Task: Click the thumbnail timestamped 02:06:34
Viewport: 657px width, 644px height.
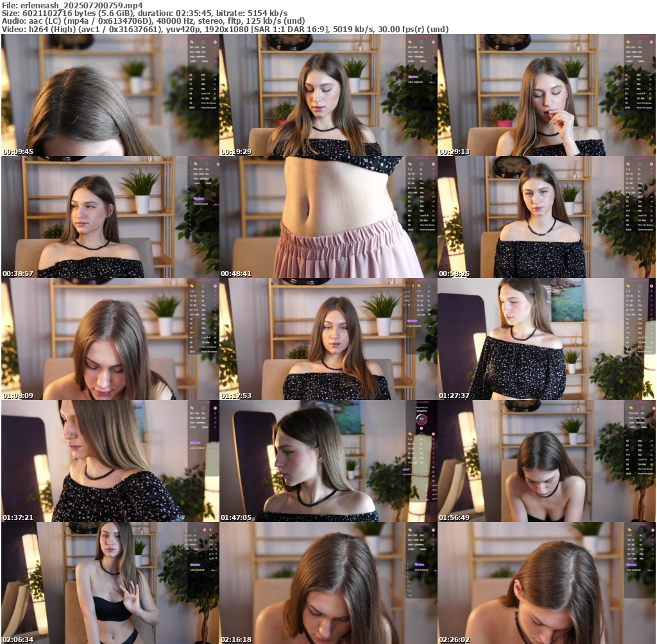Action: [110, 583]
